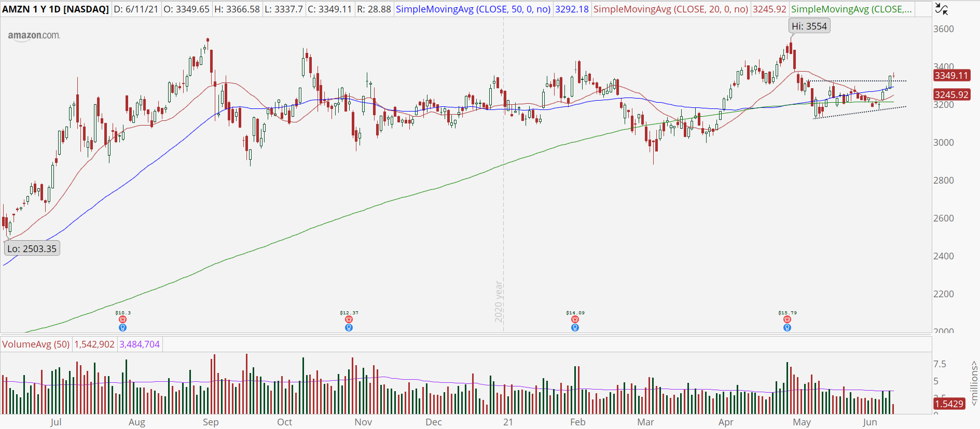Click the Lo: 2503.35 price bubble
This screenshot has height=429, width=980.
(x=32, y=248)
